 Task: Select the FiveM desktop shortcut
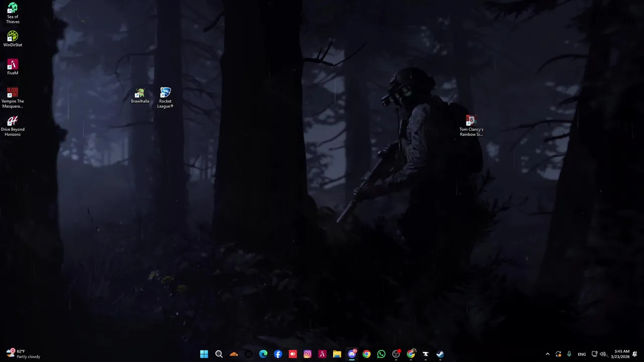pos(13,67)
